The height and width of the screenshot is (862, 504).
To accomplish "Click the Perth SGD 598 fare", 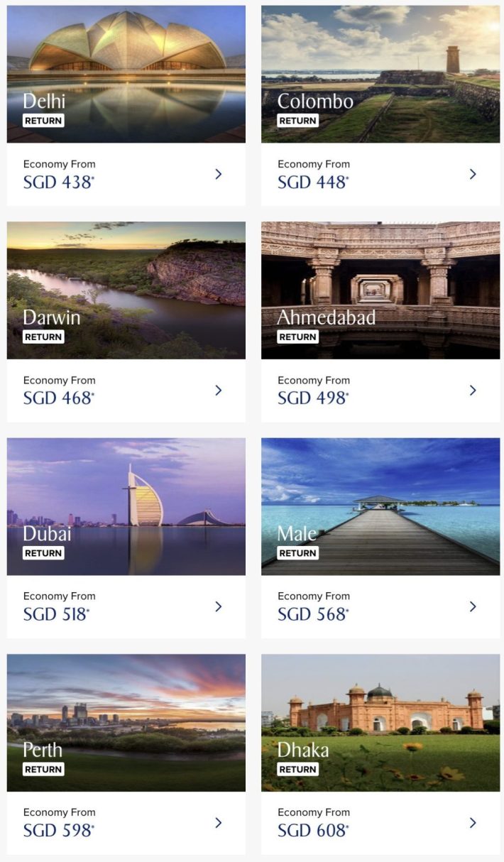I will (59, 831).
